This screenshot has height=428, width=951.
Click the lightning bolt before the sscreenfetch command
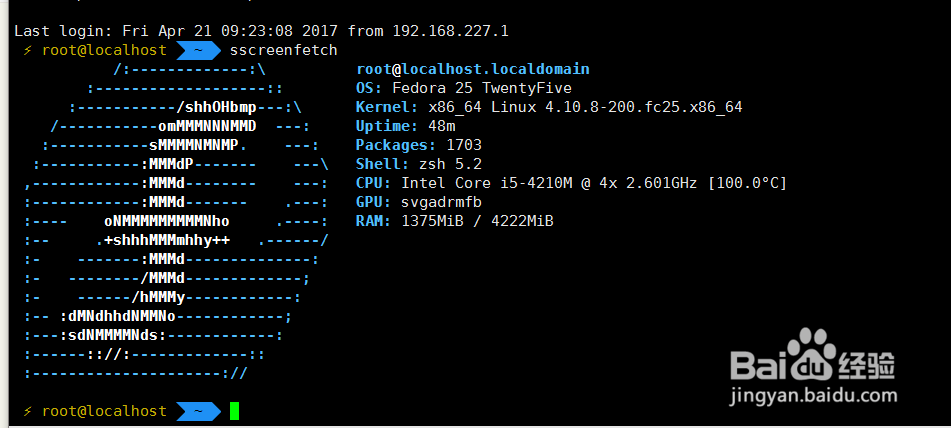point(28,50)
